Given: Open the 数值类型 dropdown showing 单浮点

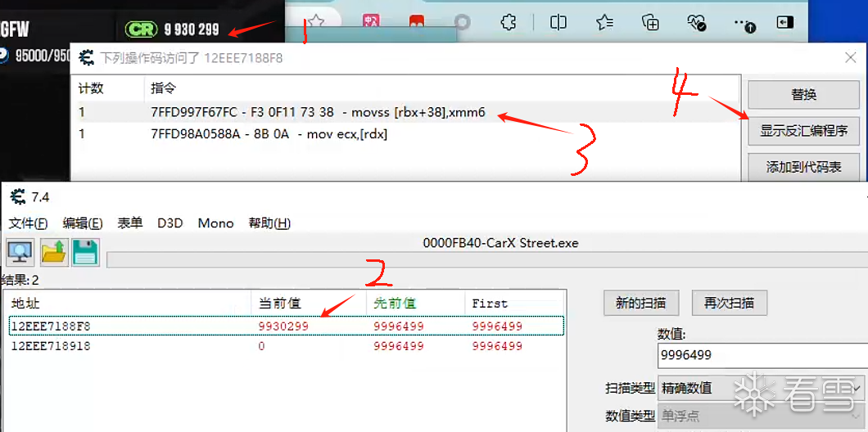Looking at the screenshot, I should [761, 416].
